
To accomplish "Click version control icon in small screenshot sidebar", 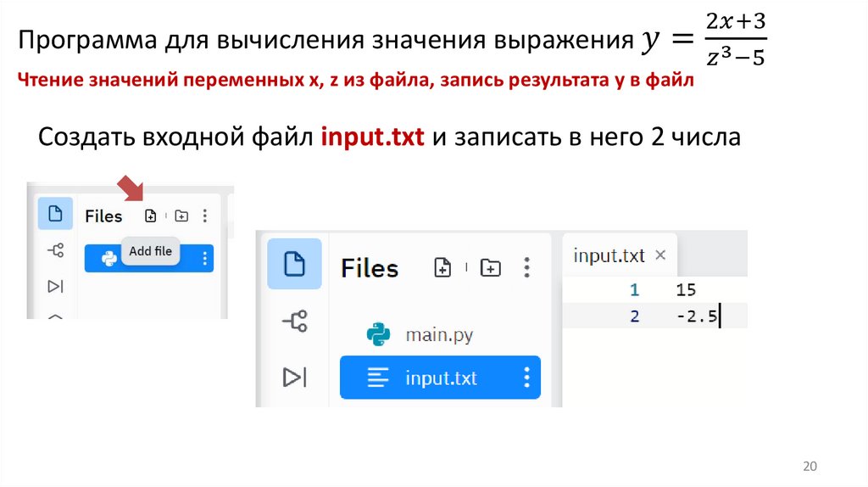I will click(55, 250).
